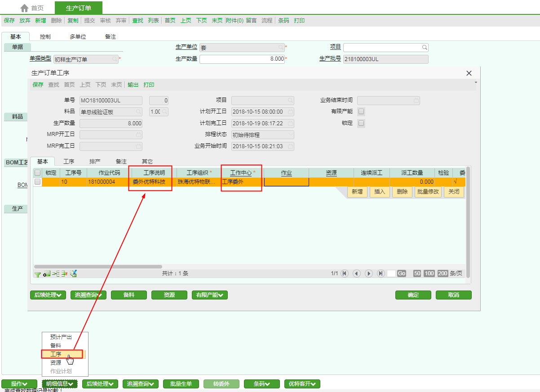The height and width of the screenshot is (392, 540).
Task: Toggle the 锁定 checkbox in dialog header
Action: click(361, 123)
